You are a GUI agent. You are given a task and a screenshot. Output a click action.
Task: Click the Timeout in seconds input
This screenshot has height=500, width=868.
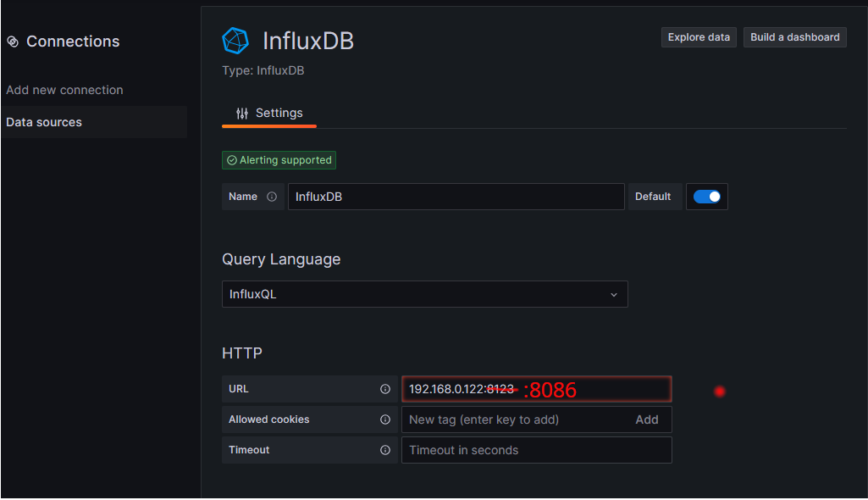click(x=536, y=450)
